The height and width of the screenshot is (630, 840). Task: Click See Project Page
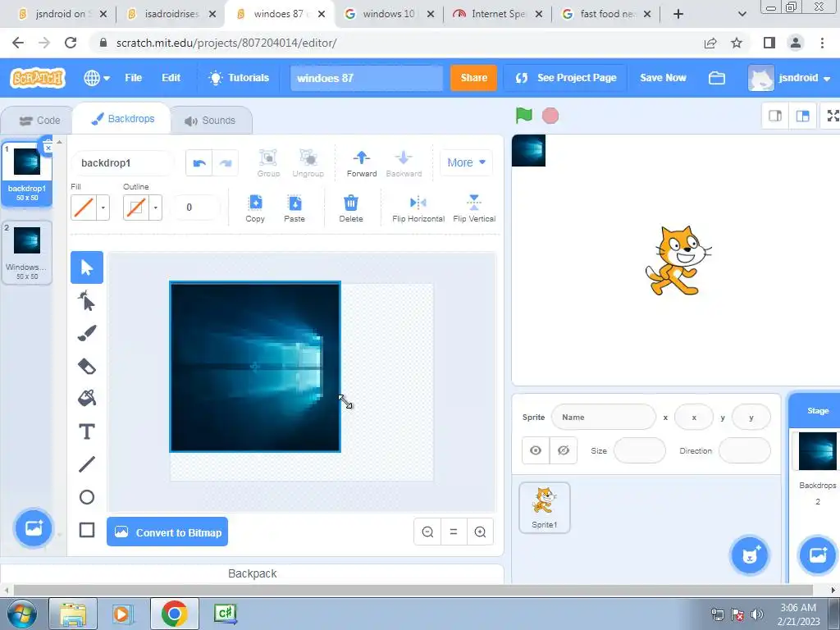(x=565, y=78)
